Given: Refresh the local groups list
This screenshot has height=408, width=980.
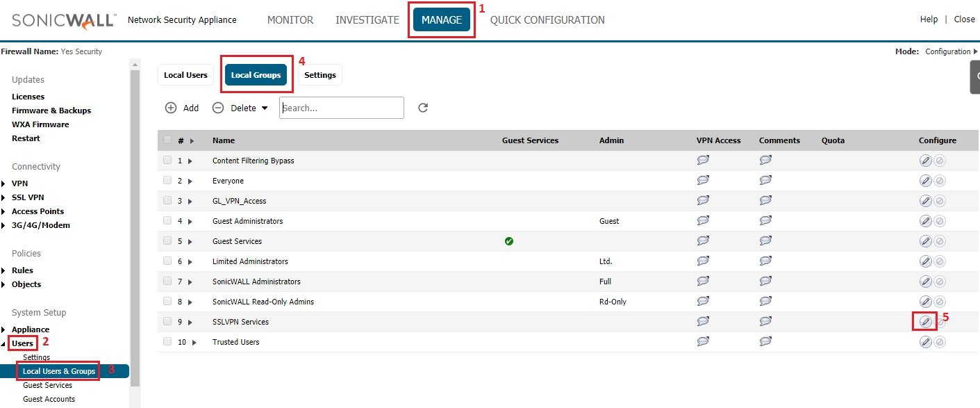Looking at the screenshot, I should pos(423,107).
